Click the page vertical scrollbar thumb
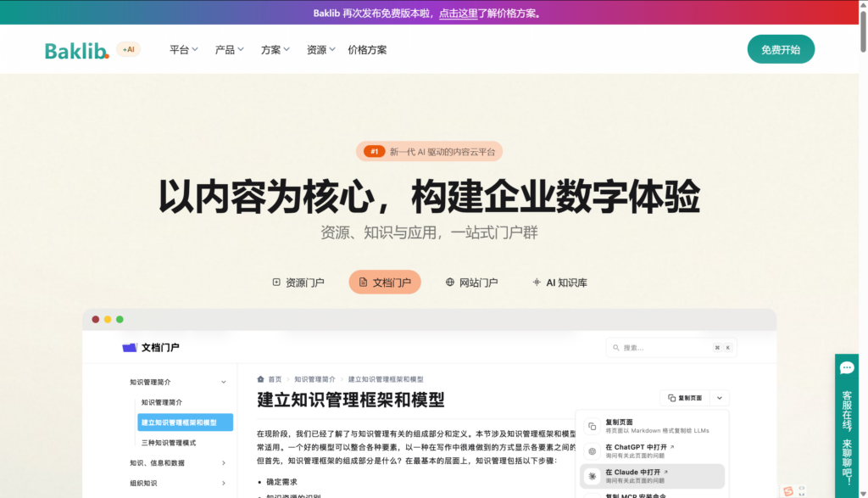This screenshot has width=868, height=498. [863, 31]
